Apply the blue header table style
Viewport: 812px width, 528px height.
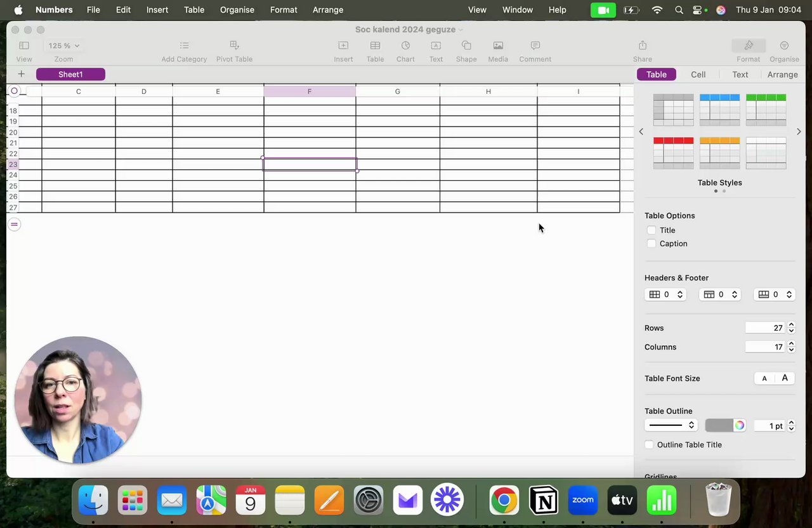(719, 110)
